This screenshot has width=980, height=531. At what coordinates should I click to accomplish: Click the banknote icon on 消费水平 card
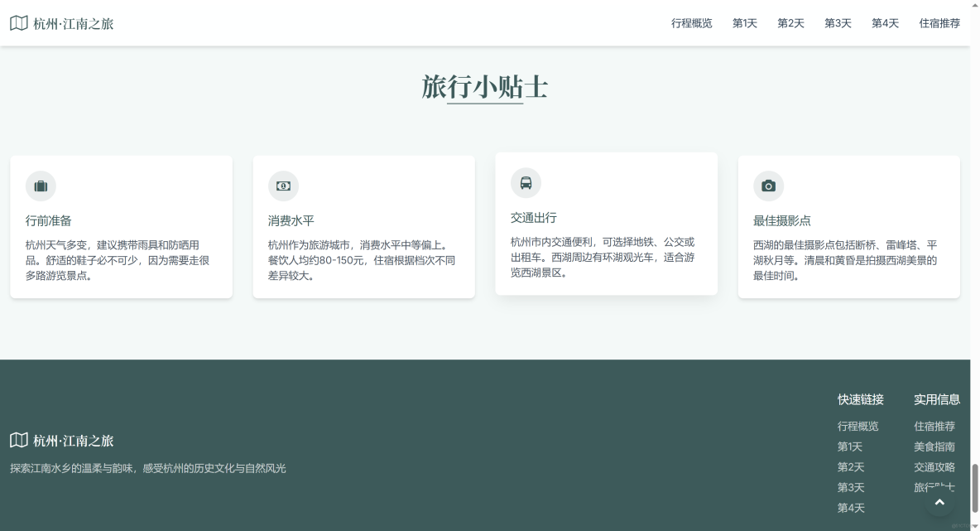click(283, 186)
